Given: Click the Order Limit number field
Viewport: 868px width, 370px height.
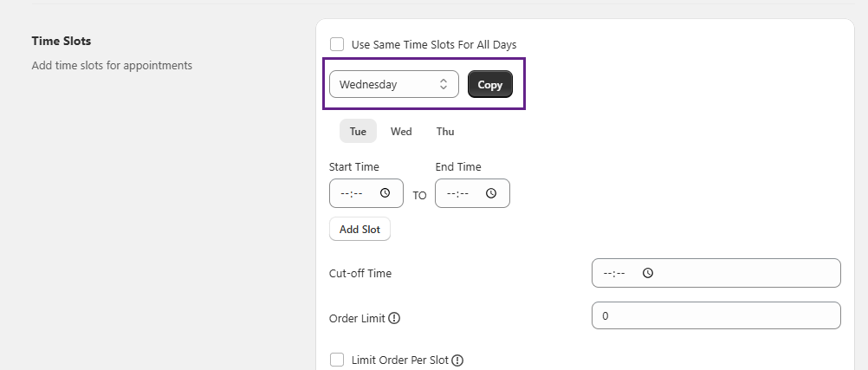Looking at the screenshot, I should [x=716, y=315].
